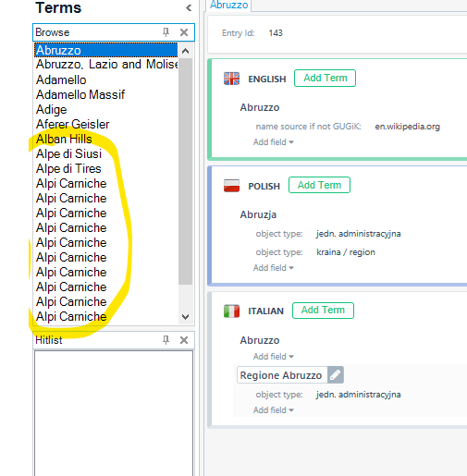Select Adamello Massif in the term list
467x476 pixels.
[80, 94]
